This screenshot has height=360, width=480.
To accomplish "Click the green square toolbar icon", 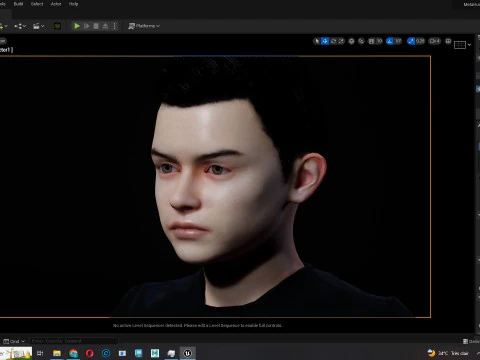I will click(x=57, y=26).
